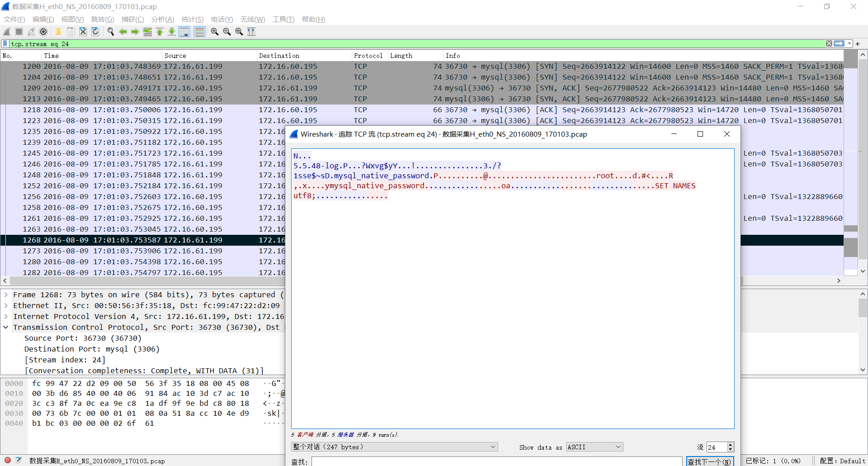
Task: Click the Capture Options gear icon
Action: click(43, 32)
